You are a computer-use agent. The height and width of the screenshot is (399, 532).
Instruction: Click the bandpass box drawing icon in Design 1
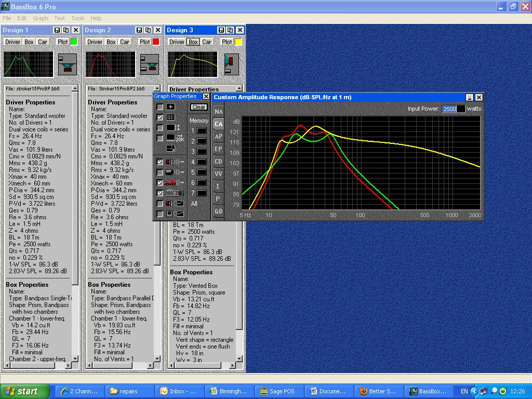68,64
